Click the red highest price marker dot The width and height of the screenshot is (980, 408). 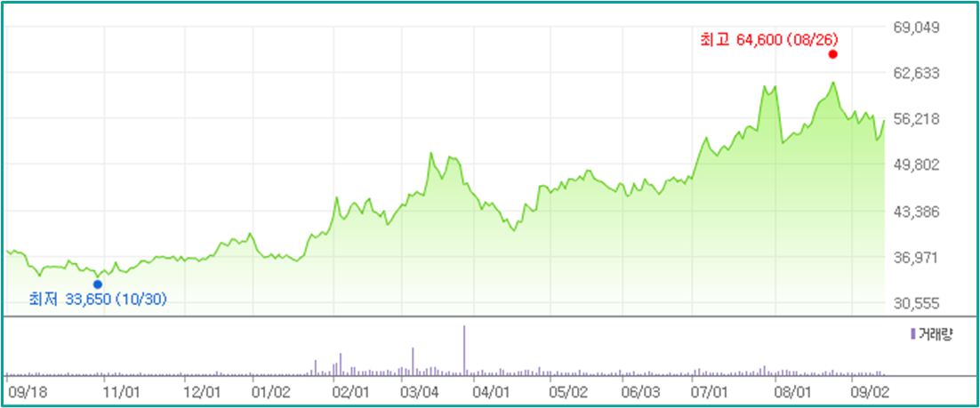pyautogui.click(x=832, y=54)
